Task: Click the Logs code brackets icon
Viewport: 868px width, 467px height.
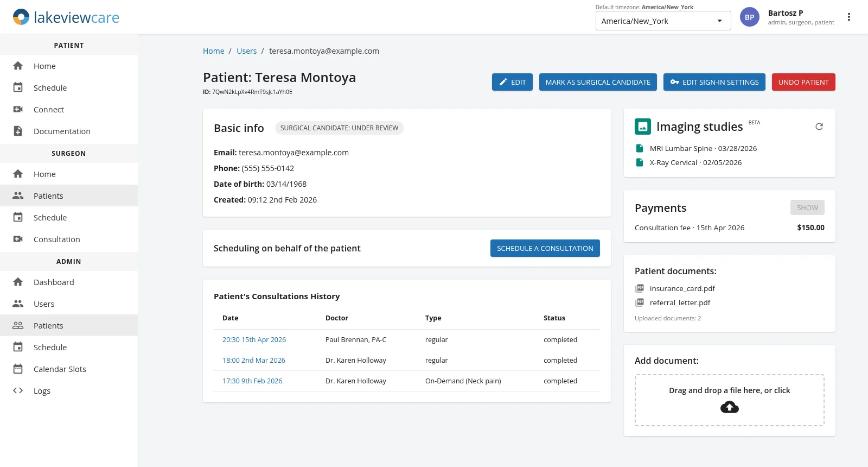Action: tap(18, 390)
